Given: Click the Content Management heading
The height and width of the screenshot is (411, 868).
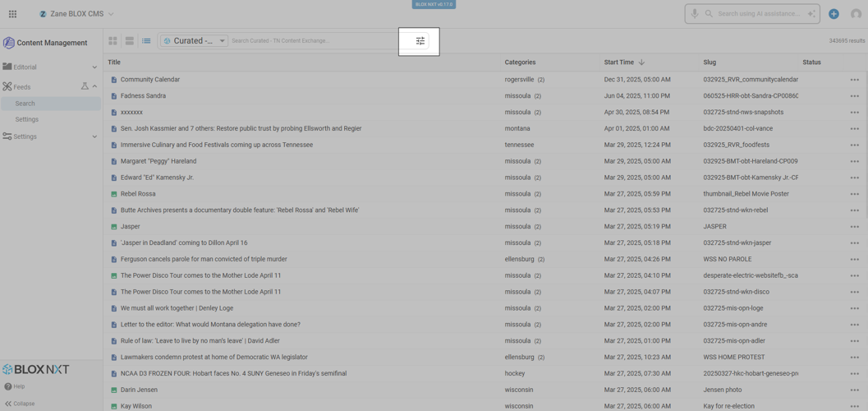Looking at the screenshot, I should (x=52, y=43).
